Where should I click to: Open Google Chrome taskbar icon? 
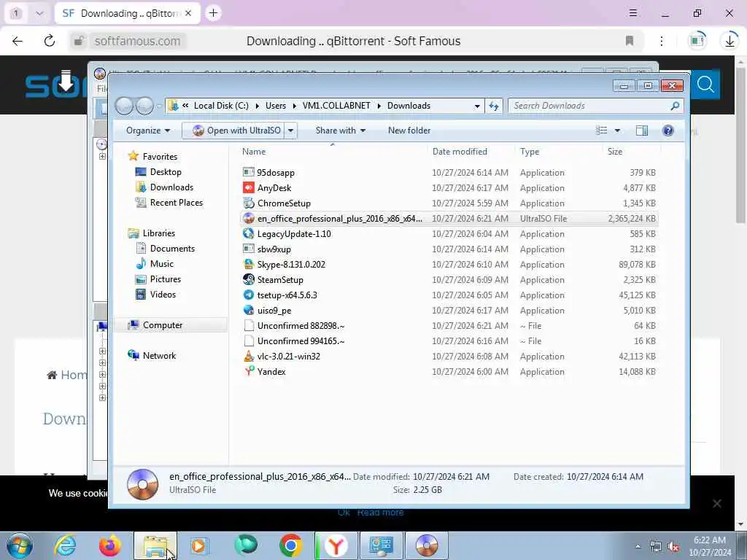click(x=290, y=545)
